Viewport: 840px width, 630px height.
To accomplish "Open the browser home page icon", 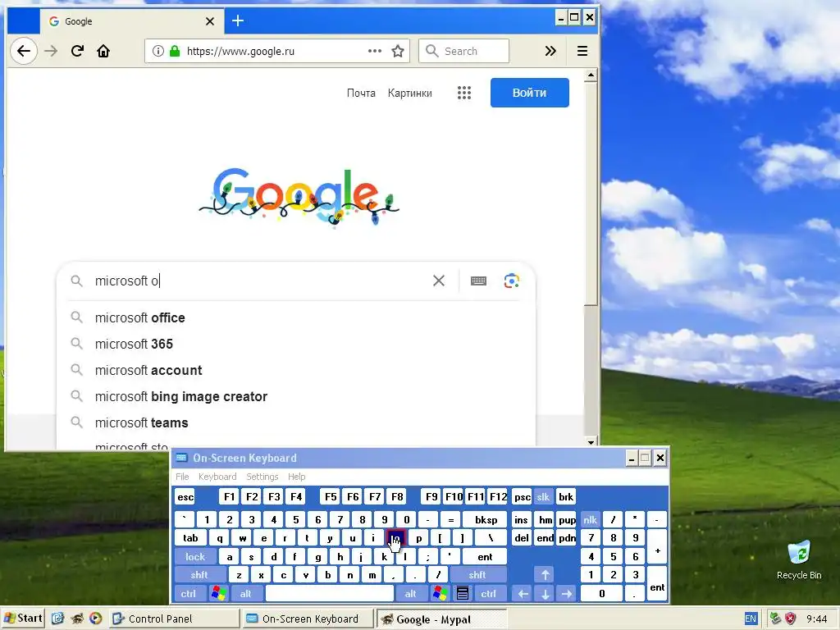I will pyautogui.click(x=103, y=51).
